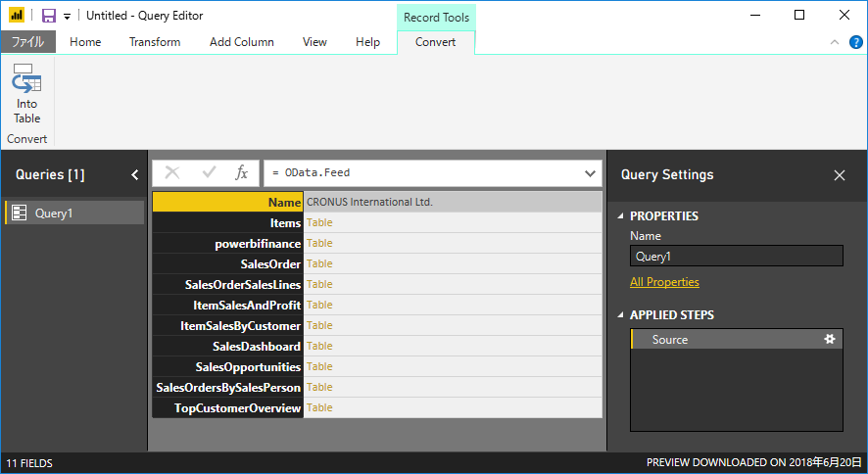Open the SalesOrdersBySalesPerson Table link
The width and height of the screenshot is (868, 474).
[319, 387]
